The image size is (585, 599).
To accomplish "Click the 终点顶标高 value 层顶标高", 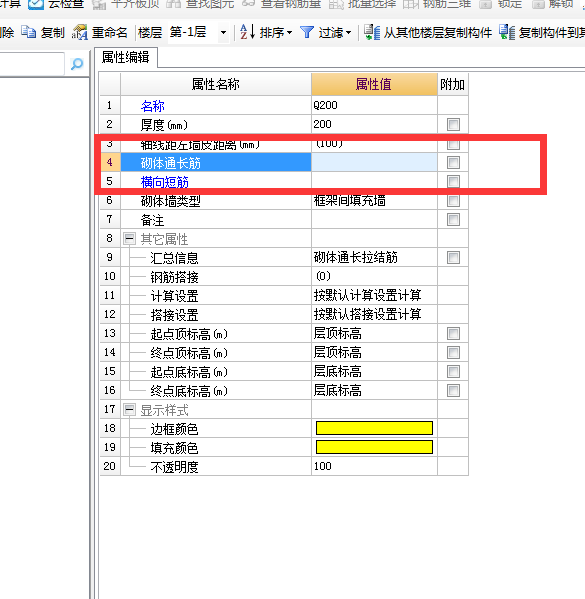I will point(337,352).
